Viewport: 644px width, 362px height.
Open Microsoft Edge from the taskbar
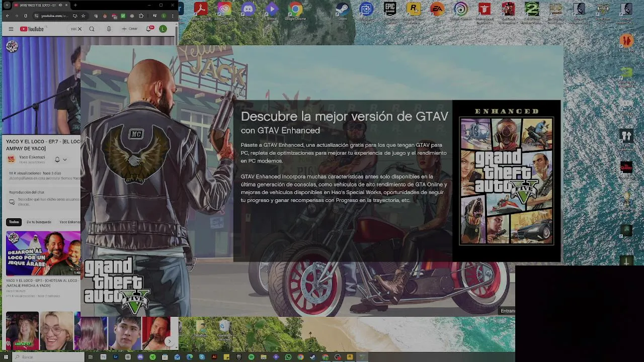pos(190,357)
